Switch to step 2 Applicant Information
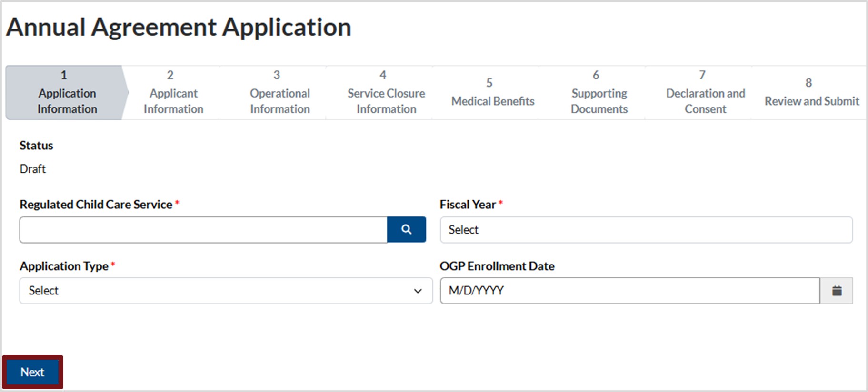The image size is (868, 392). coord(173,93)
